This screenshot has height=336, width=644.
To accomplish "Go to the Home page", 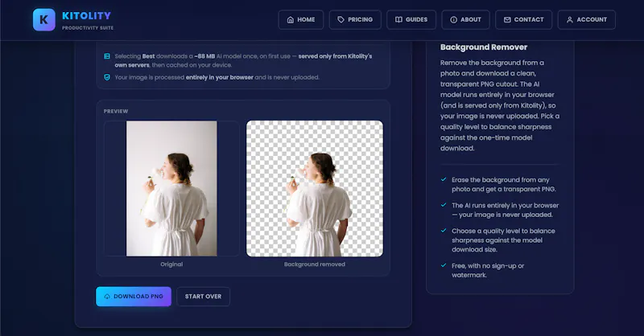I will pos(300,19).
